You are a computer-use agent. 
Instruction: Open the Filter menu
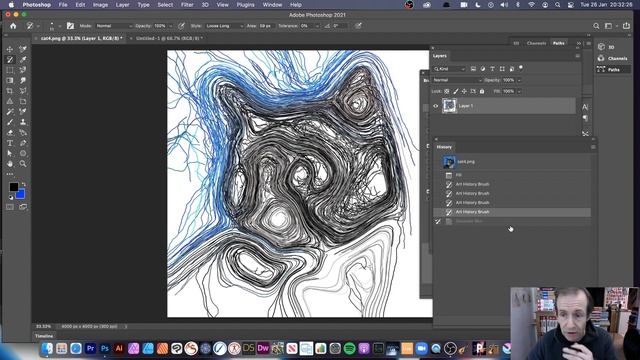tap(187, 5)
